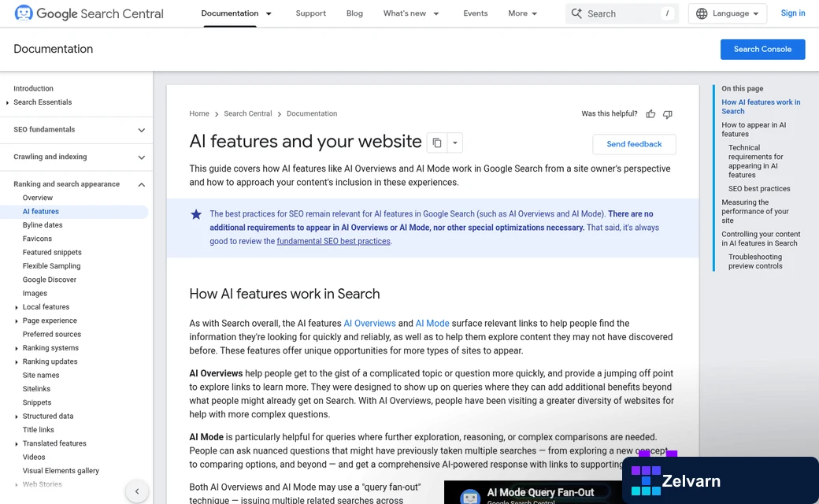This screenshot has height=504, width=819.
Task: Open the More menu in top nav
Action: click(x=523, y=13)
